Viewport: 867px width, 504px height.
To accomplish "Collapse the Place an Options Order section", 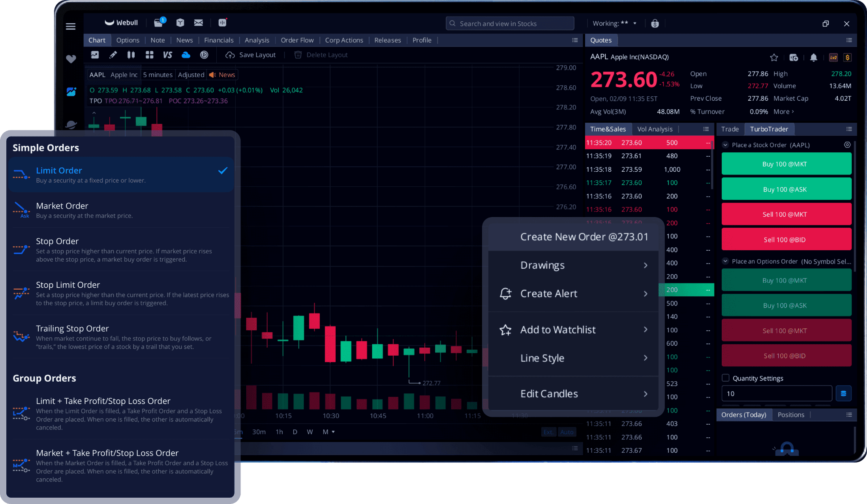I will point(725,261).
